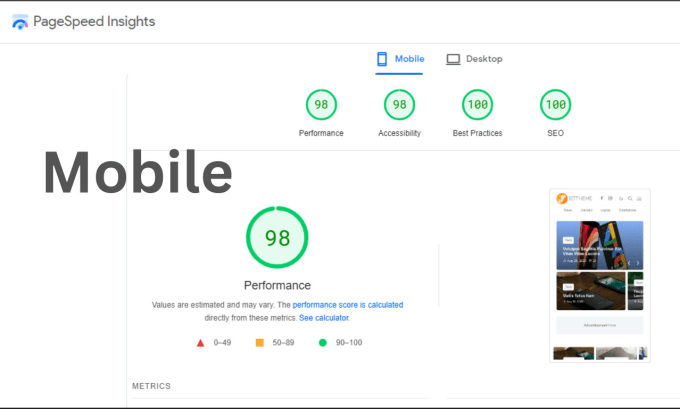Image resolution: width=680 pixels, height=409 pixels.
Task: Click the PageSpeed Insights logo icon
Action: [20, 22]
